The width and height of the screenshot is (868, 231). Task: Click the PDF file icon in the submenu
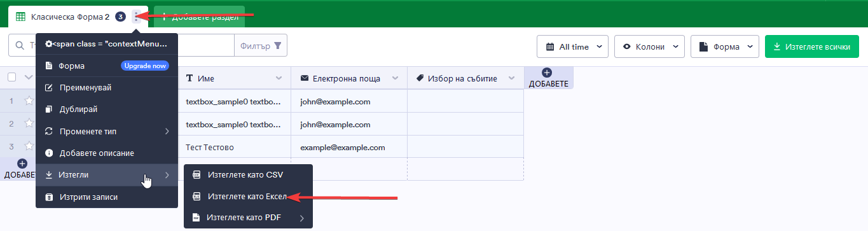click(196, 218)
